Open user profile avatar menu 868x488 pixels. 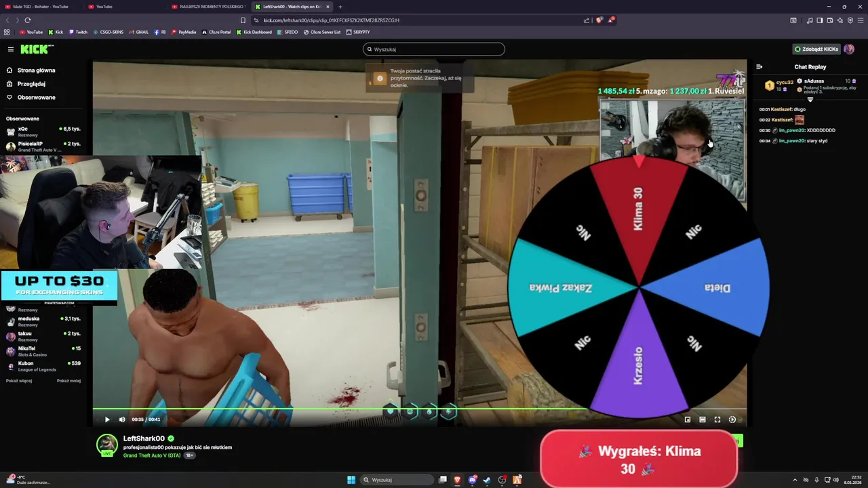(849, 49)
